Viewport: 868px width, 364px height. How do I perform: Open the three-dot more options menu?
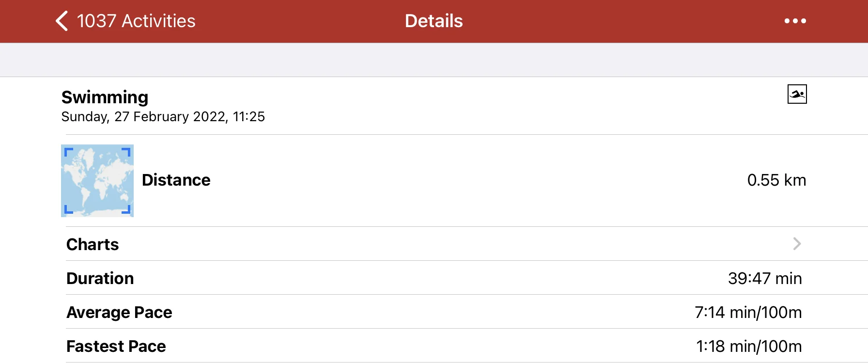tap(795, 21)
